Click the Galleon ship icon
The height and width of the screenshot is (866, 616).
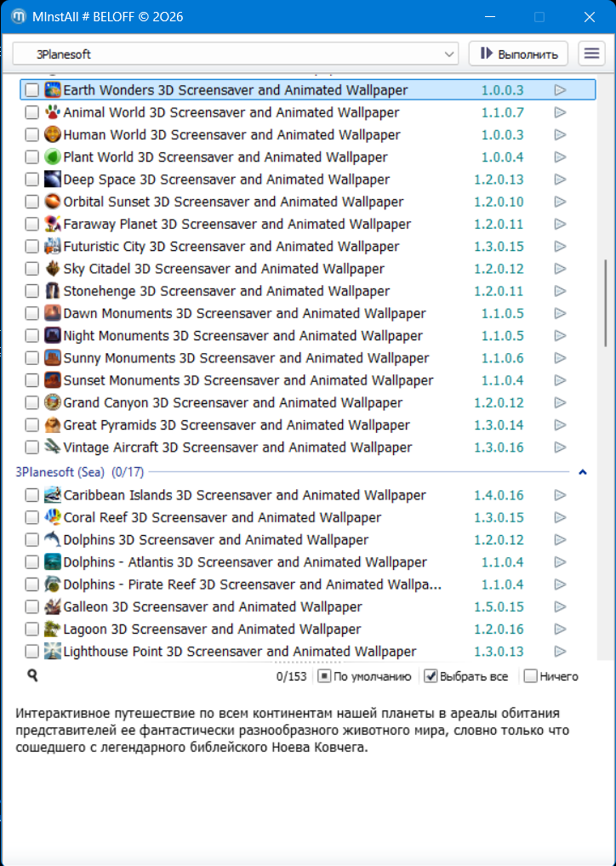coord(53,607)
